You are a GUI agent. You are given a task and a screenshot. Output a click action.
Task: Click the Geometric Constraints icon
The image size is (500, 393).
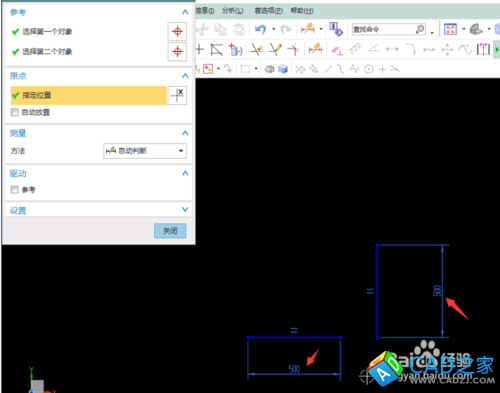pyautogui.click(x=337, y=50)
